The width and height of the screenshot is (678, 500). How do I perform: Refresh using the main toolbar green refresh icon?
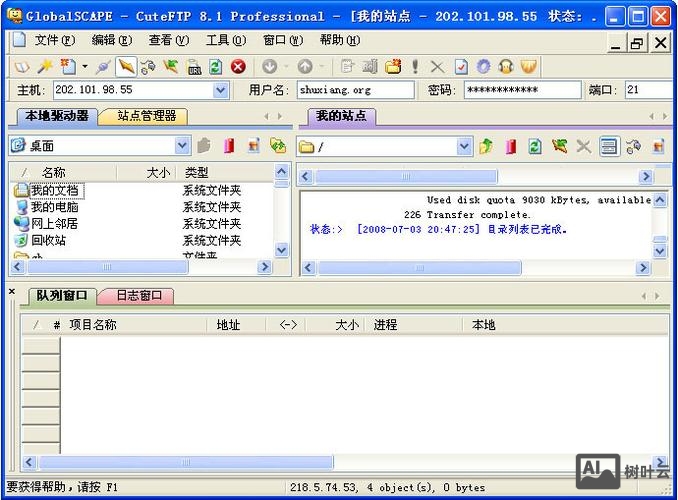click(216, 67)
